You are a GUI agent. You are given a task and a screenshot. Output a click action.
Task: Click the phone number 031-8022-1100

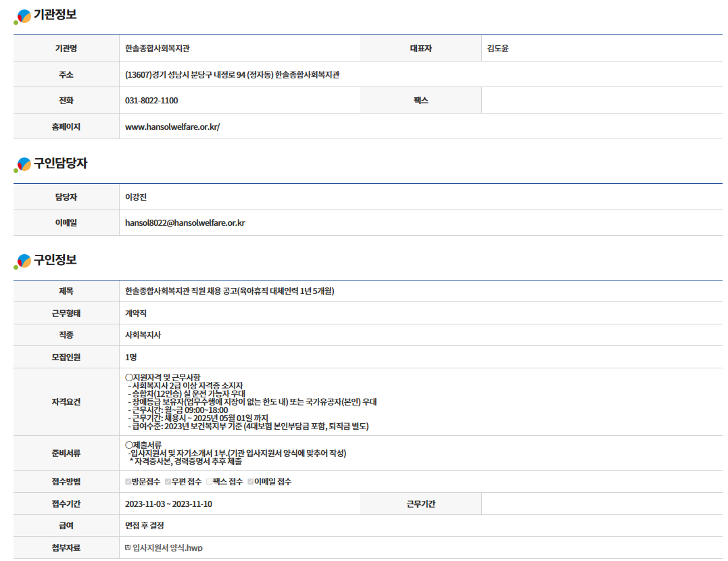pyautogui.click(x=151, y=101)
